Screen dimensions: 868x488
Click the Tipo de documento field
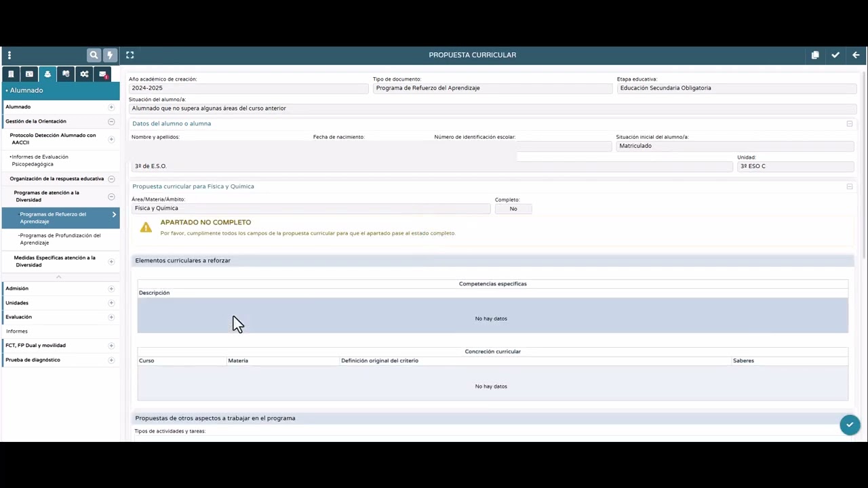pyautogui.click(x=492, y=88)
